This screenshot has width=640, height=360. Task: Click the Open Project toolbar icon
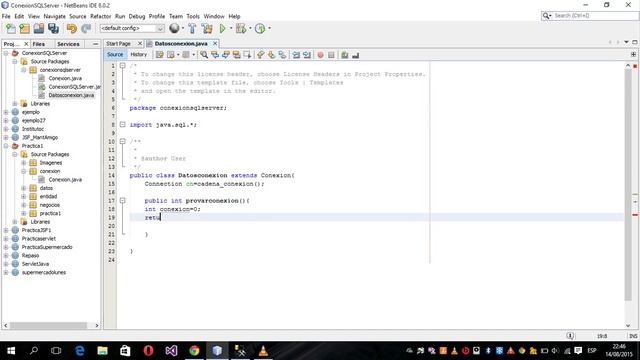(x=39, y=29)
